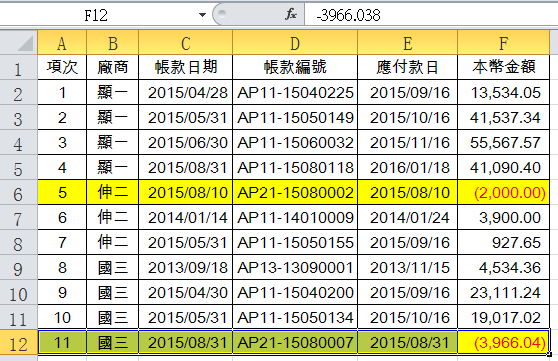This screenshot has height=361, width=558.
Task: Click due date 2015/11/16
Action: tap(407, 142)
